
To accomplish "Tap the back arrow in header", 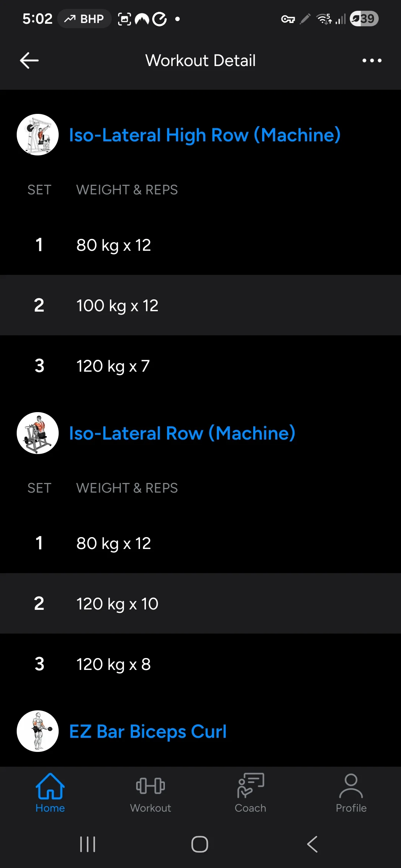I will coord(29,60).
